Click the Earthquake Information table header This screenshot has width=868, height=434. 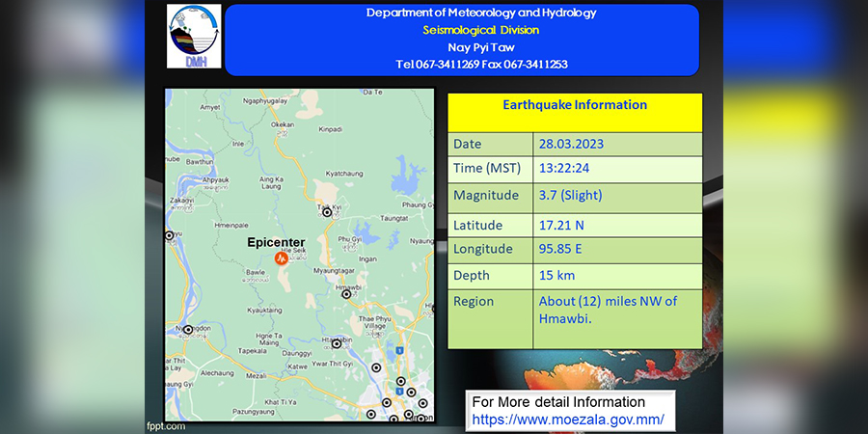[575, 104]
